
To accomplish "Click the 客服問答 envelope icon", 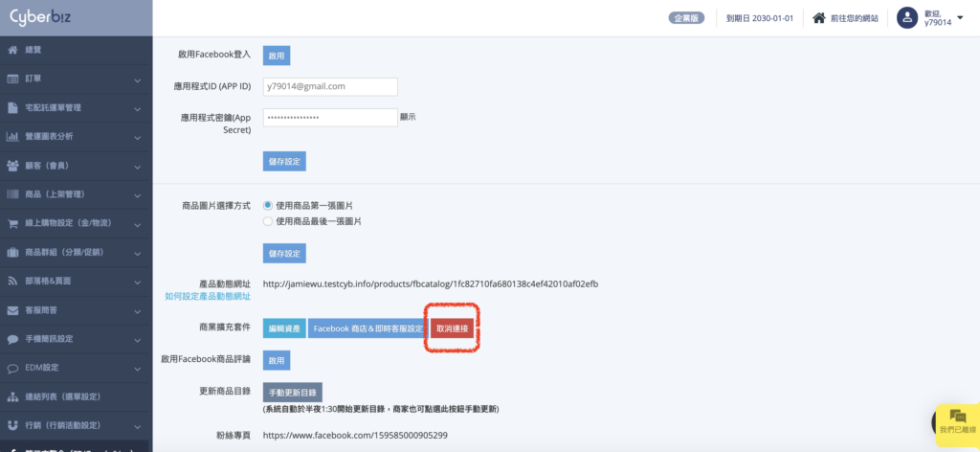I will point(12,310).
